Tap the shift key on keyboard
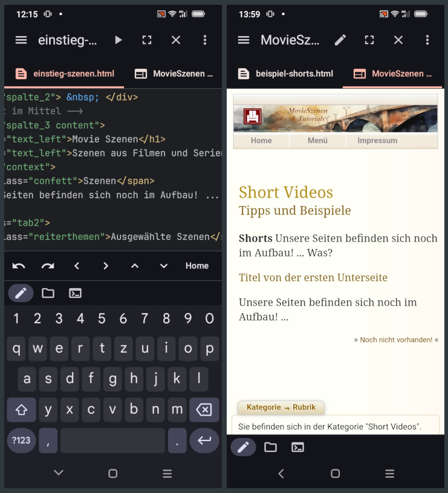Screen dimensions: 448x493 pyautogui.click(x=21, y=410)
